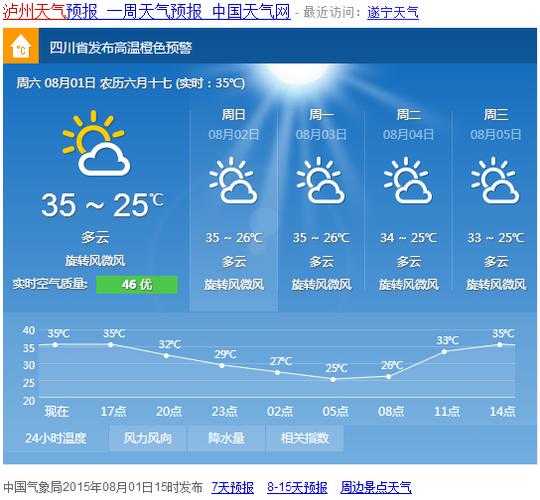
Task: Click the 中国气象局2015年08月01日15时发布 text
Action: click(x=103, y=487)
